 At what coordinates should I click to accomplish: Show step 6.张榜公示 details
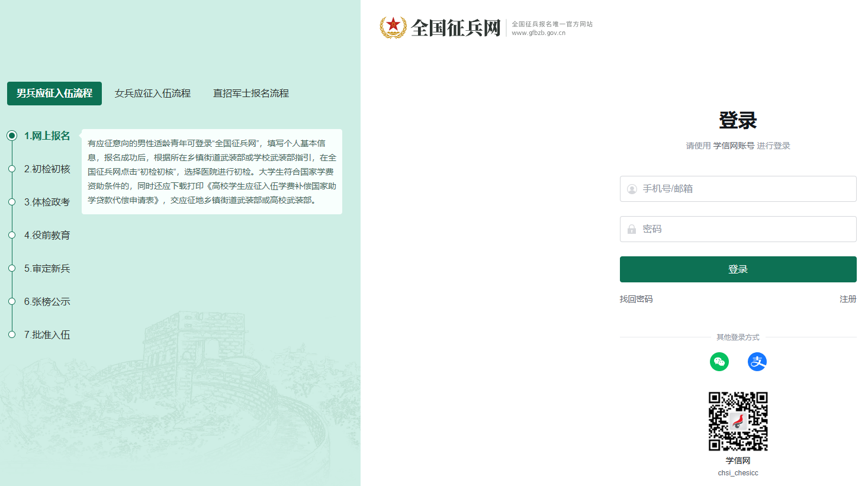tap(47, 302)
